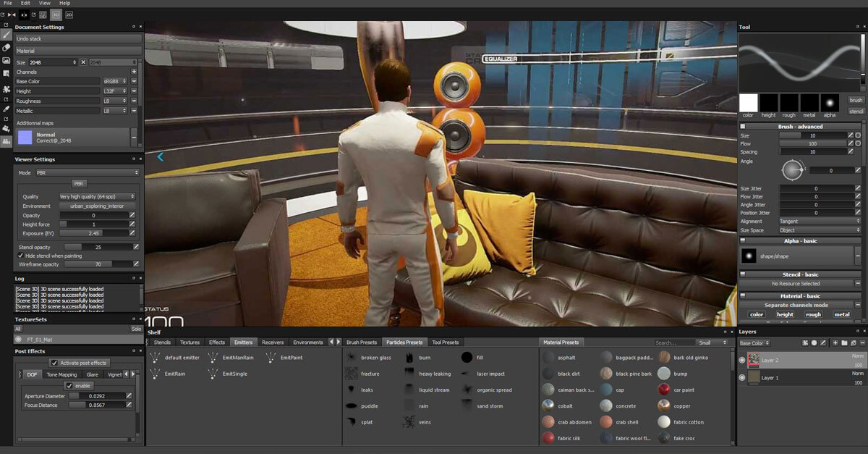Click the add channel plus button
The height and width of the screenshot is (454, 868).
(134, 72)
